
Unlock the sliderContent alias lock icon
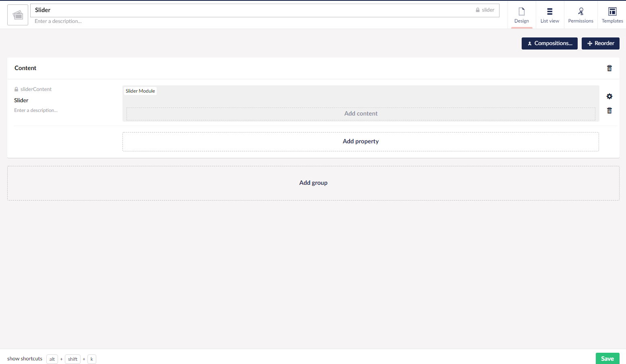point(17,89)
